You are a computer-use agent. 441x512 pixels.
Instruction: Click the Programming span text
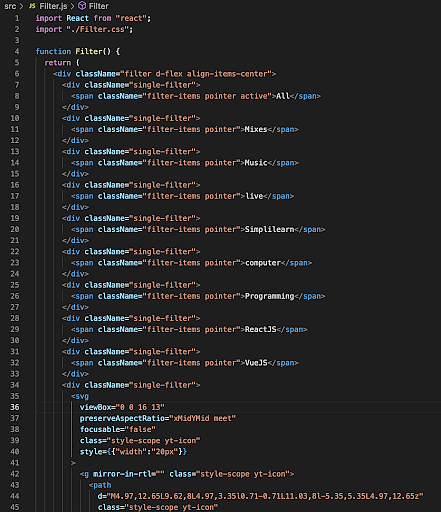tap(270, 296)
